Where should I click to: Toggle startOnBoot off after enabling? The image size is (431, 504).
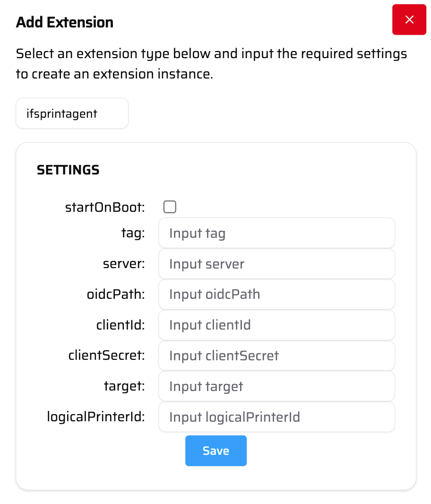pos(170,207)
